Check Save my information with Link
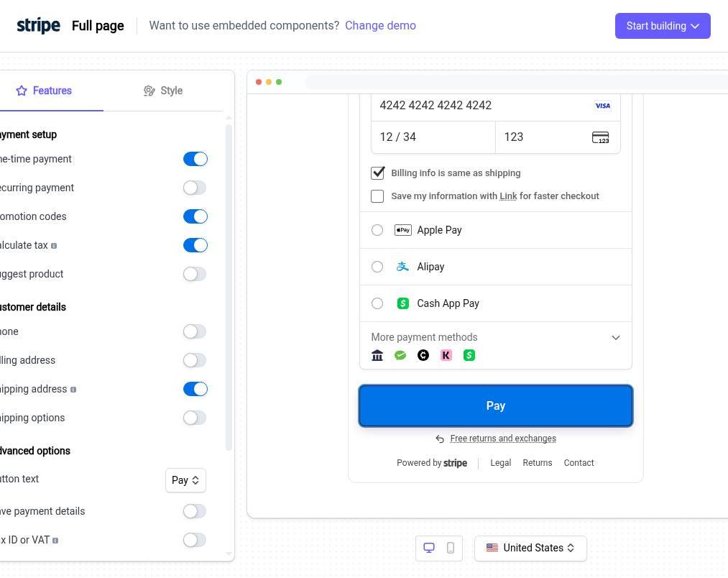 pos(377,196)
